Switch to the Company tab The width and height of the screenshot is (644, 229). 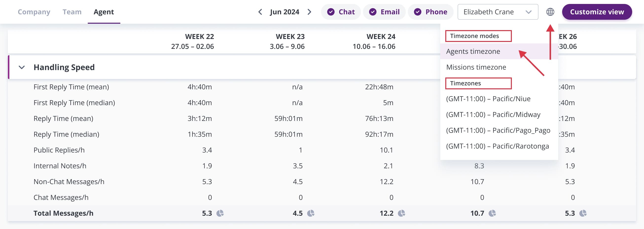pos(34,12)
